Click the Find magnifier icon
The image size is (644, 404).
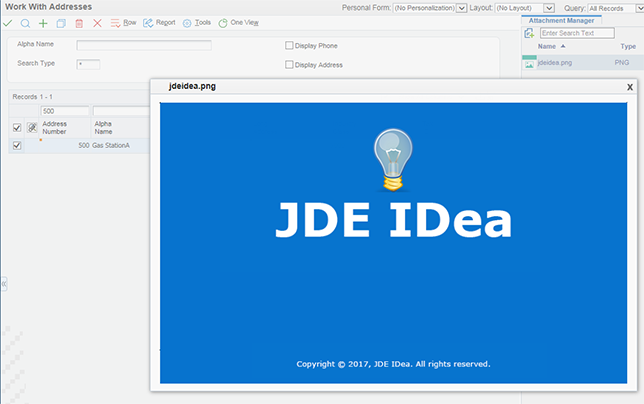[25, 22]
